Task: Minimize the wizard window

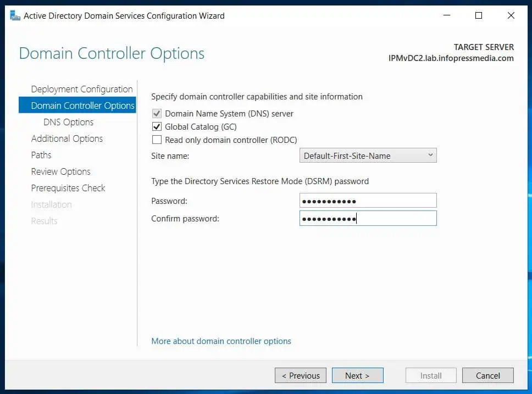Action: click(446, 15)
